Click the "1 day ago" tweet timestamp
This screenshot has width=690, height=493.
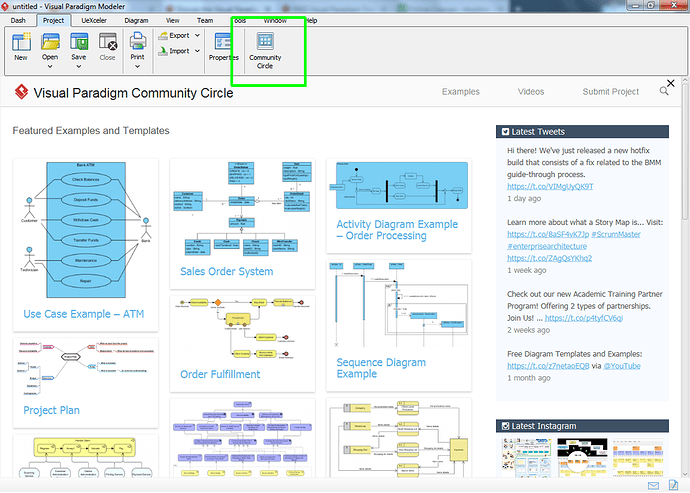point(524,198)
